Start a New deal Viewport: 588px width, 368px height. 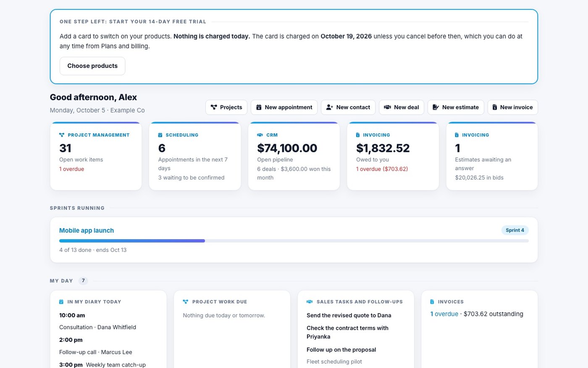[402, 107]
